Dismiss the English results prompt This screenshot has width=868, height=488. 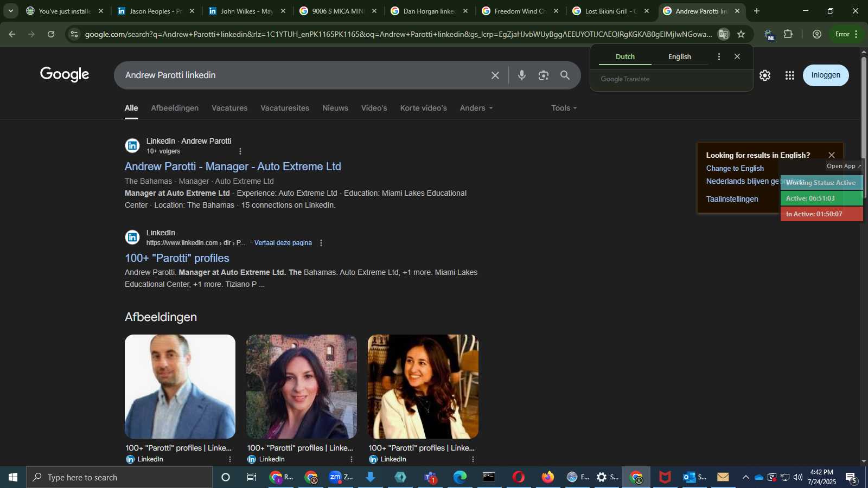click(832, 155)
